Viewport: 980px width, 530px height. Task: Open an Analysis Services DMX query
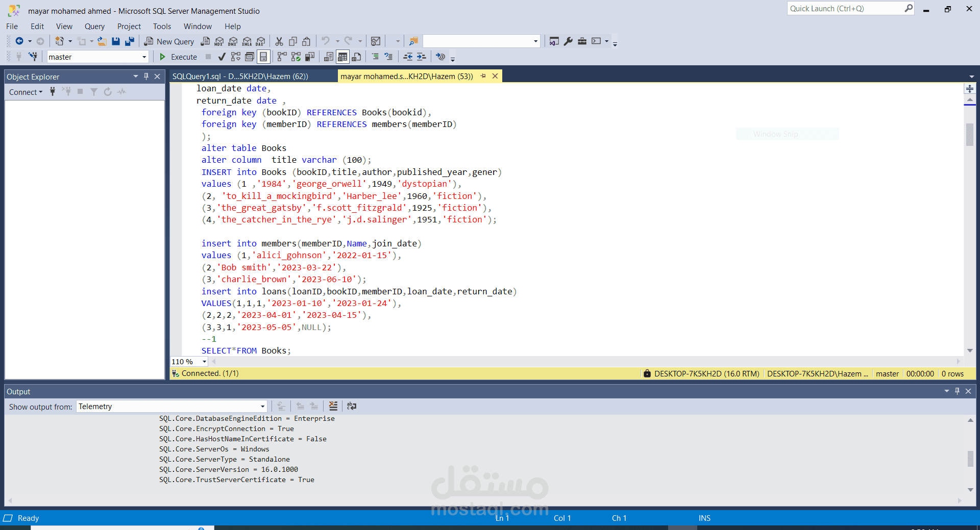233,41
